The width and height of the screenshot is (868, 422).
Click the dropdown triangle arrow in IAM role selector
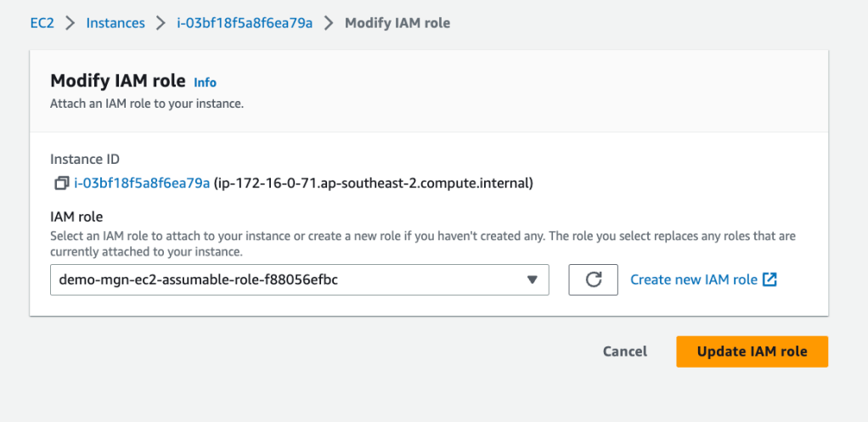pyautogui.click(x=532, y=279)
